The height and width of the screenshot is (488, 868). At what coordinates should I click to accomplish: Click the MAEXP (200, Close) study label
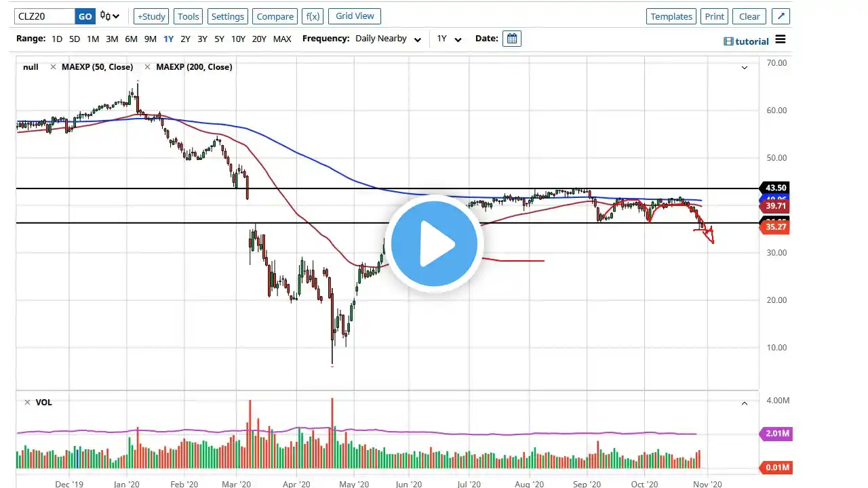194,67
